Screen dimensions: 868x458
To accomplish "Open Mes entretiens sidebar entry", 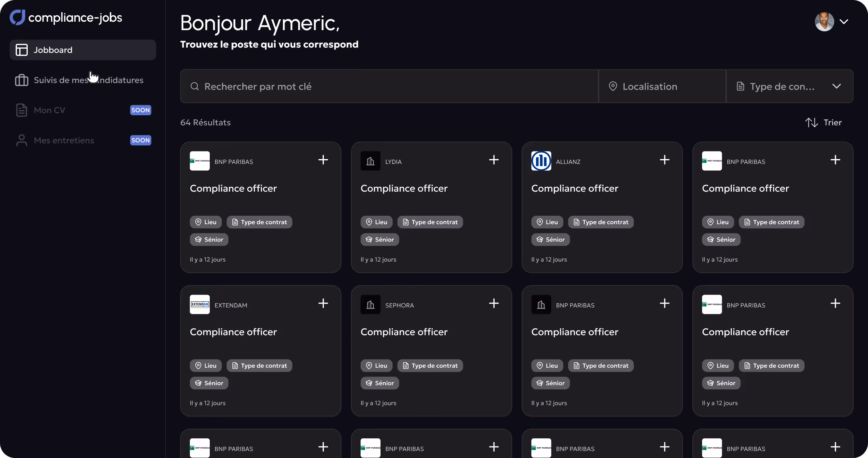I will [64, 140].
